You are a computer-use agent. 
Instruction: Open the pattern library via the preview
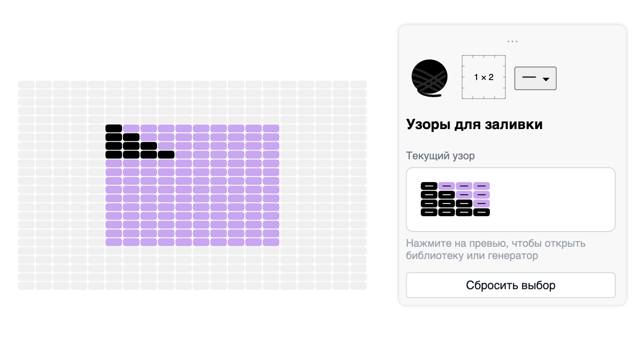click(x=510, y=199)
